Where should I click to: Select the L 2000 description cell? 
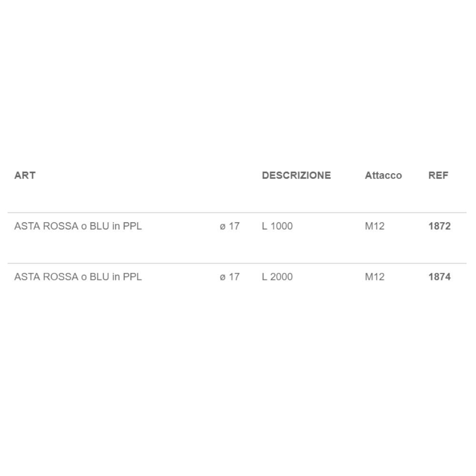click(277, 277)
